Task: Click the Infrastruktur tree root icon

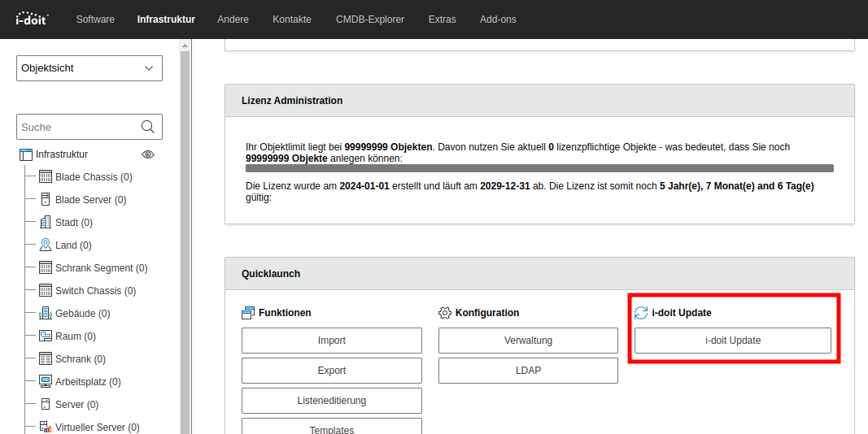Action: coord(25,154)
